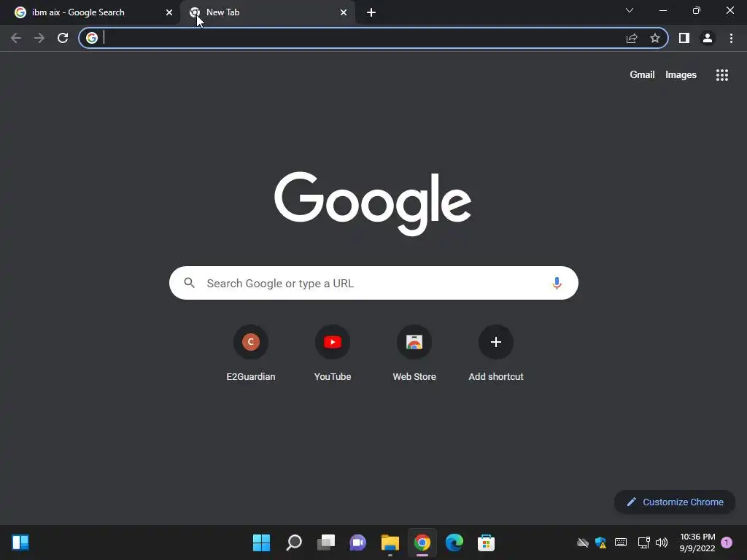
Task: Open the Web Store shortcut
Action: (x=414, y=354)
